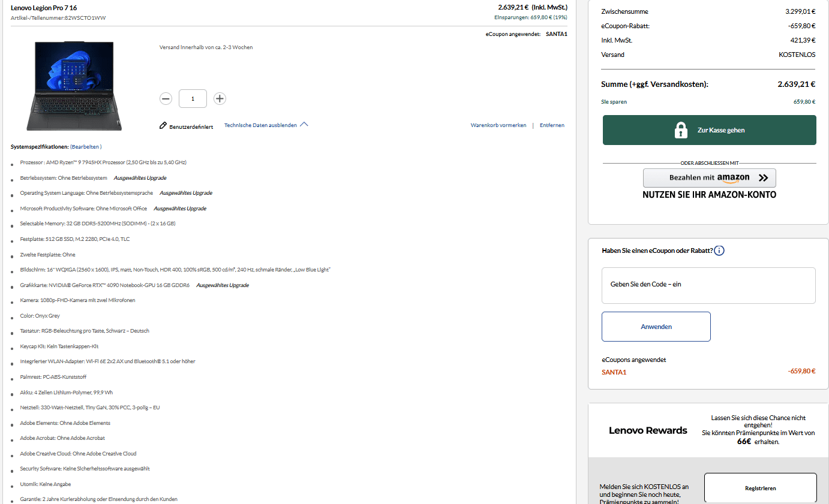Click the Zweite Festplatte: Ohne line
829x504 pixels.
(47, 255)
